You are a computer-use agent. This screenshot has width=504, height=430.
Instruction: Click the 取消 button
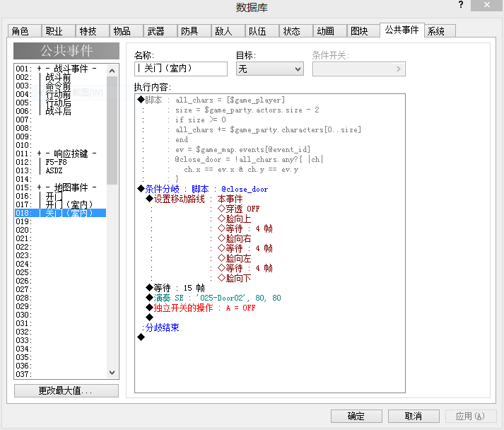414,416
